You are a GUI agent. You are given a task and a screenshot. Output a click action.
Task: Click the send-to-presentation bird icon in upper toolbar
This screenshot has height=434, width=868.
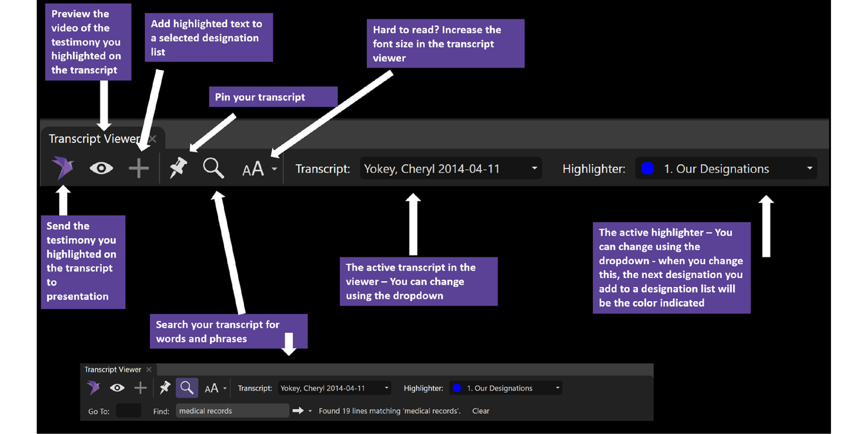(63, 167)
